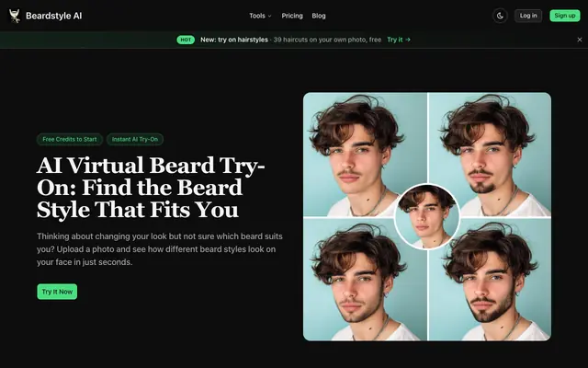Follow the Try it hairstyles link
The height and width of the screenshot is (368, 588).
pos(399,40)
